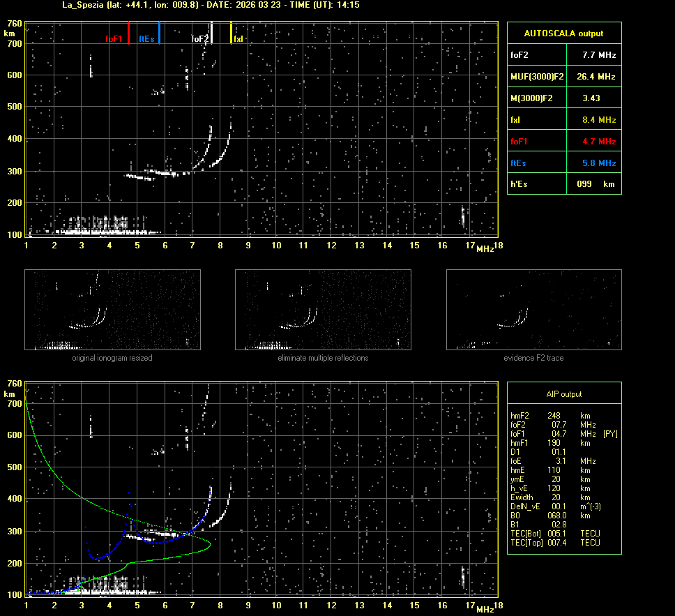This screenshot has width=675, height=616.
Task: Click the yellow fxI frequency marker
Action: (x=231, y=33)
